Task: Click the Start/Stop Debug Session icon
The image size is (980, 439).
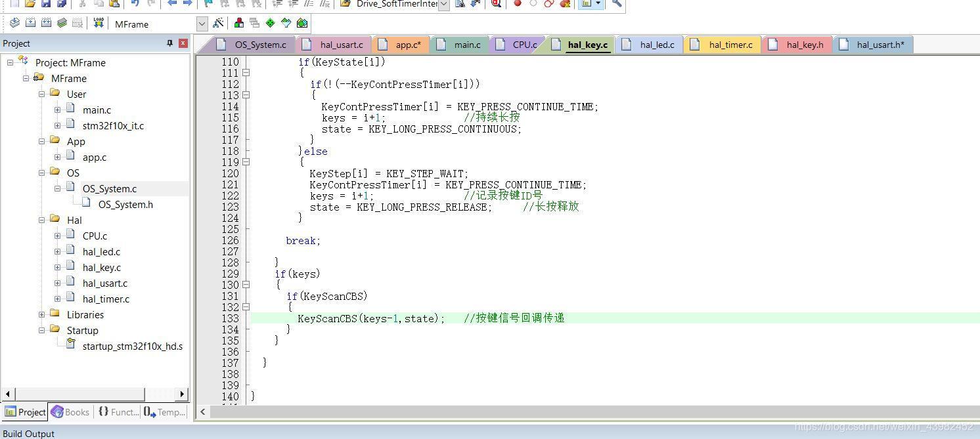Action: pos(497,3)
